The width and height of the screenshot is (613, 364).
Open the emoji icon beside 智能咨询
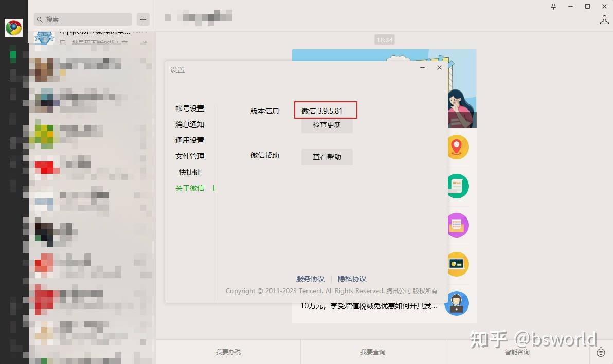point(601,353)
